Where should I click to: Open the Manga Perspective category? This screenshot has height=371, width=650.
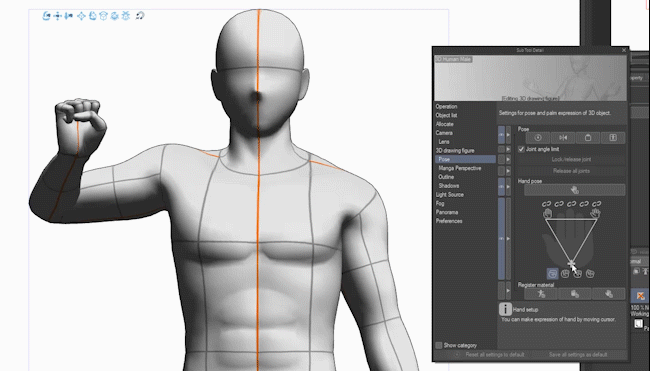460,168
